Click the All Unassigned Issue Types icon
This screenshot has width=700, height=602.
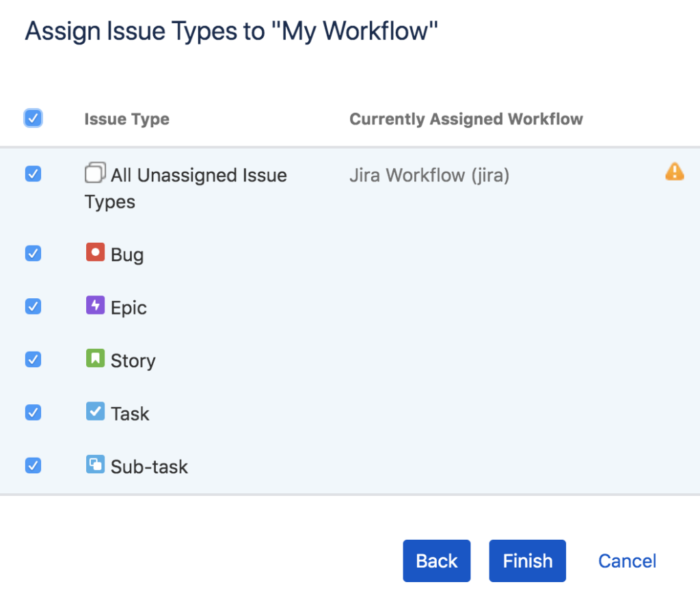click(x=96, y=172)
